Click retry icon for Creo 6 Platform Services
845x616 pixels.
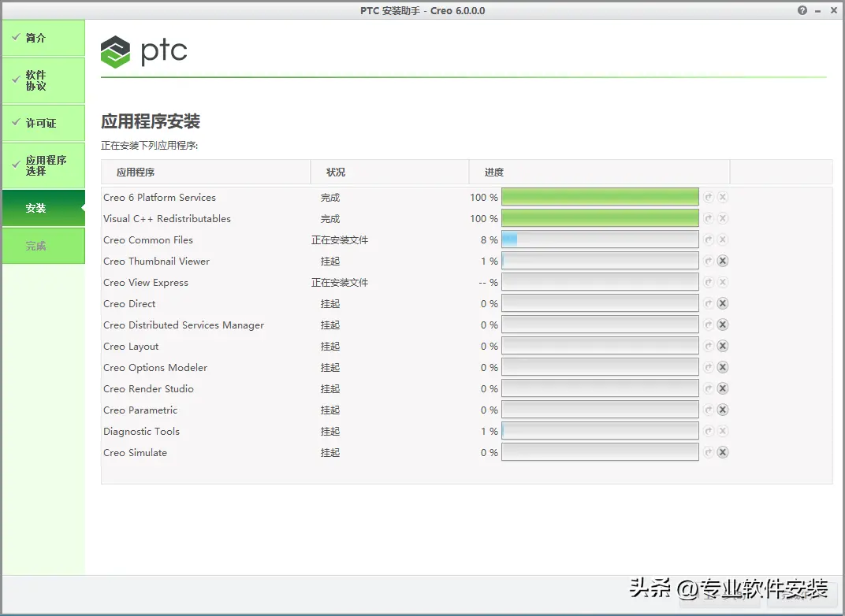coord(708,197)
